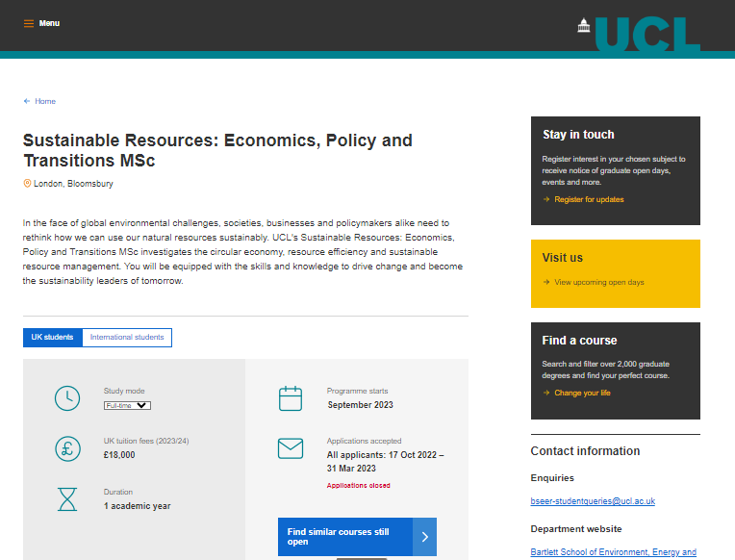Screen dimensions: 735x560
Task: Click the pound sign tuition fees icon
Action: [67, 447]
